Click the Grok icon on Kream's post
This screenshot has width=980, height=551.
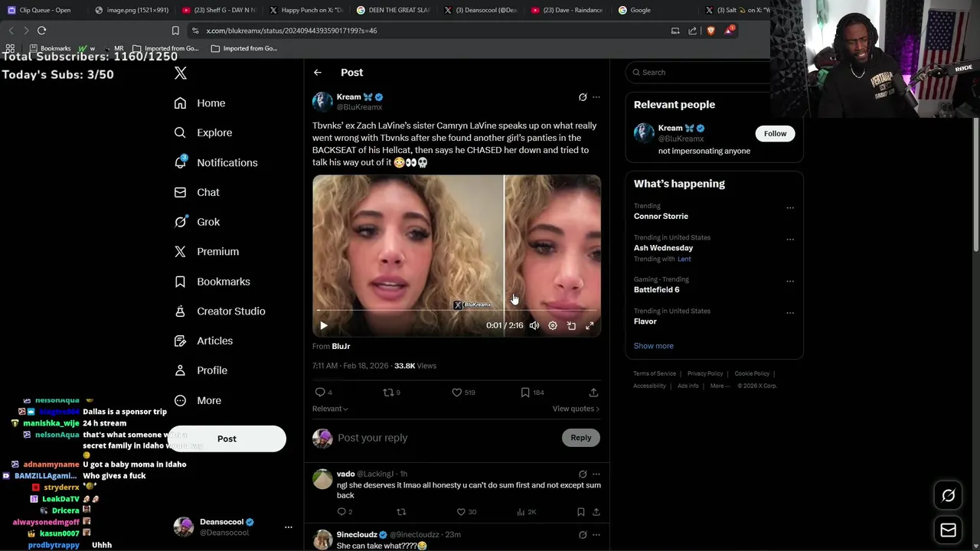click(583, 97)
